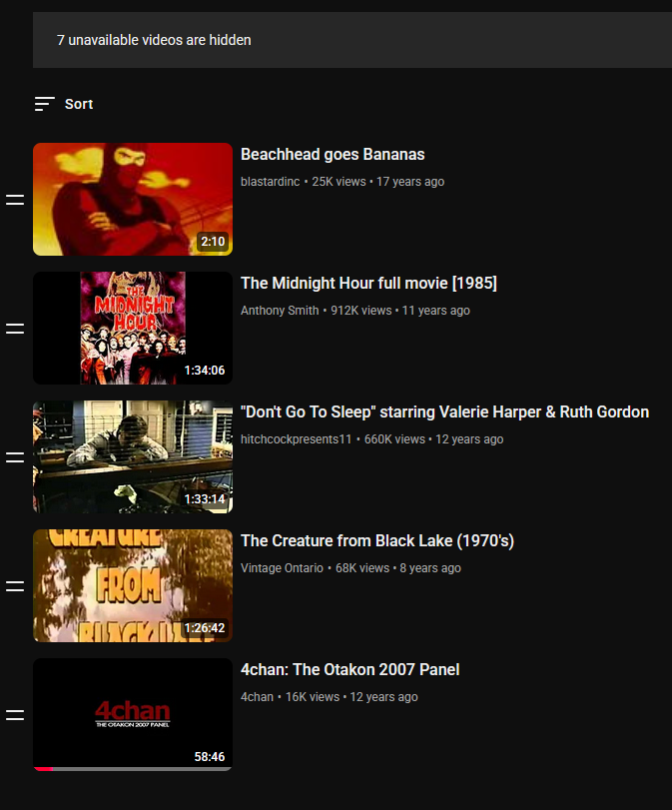Click the 2:10 duration badge
The height and width of the screenshot is (810, 672).
coord(213,242)
